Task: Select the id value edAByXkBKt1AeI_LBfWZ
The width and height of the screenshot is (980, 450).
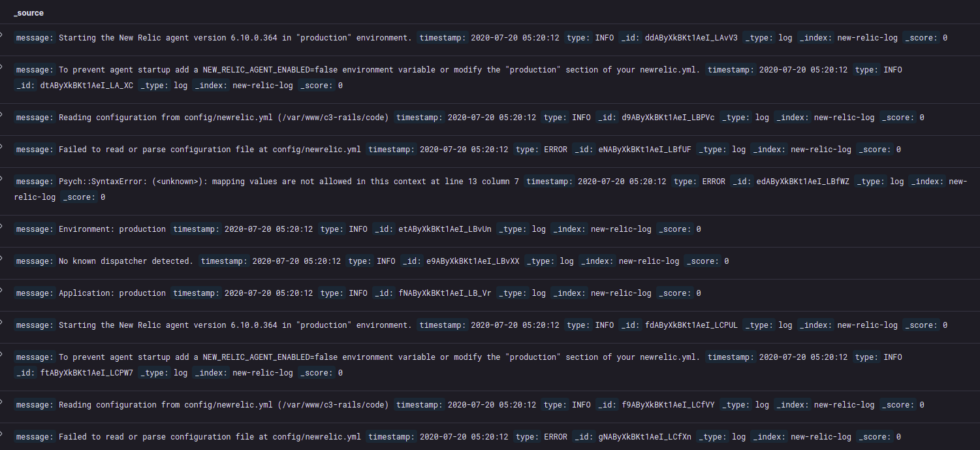Action: (802, 182)
